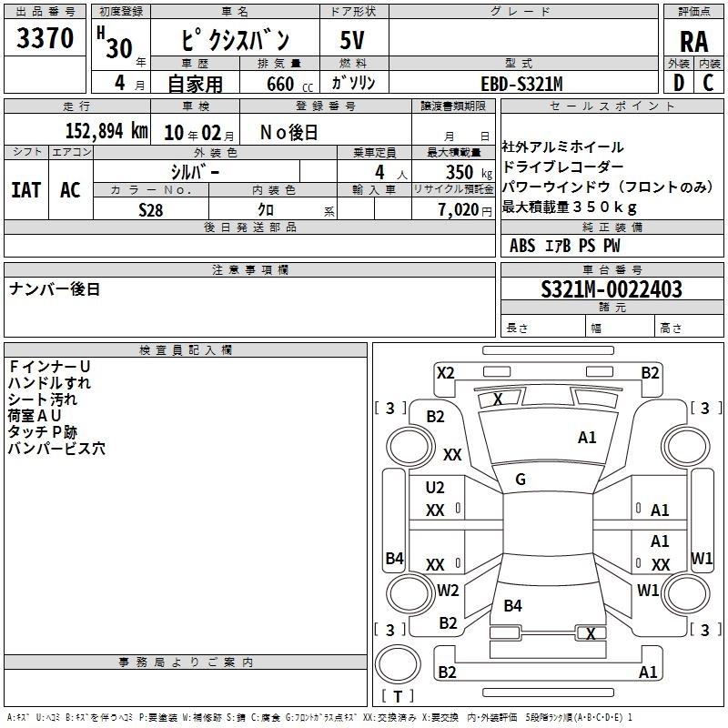Click lot number 3370
Screen dimensions: 728x728
[x=45, y=37]
